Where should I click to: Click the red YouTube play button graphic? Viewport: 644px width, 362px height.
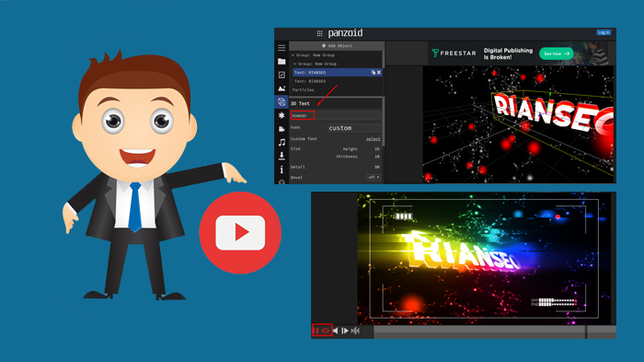coord(240,233)
